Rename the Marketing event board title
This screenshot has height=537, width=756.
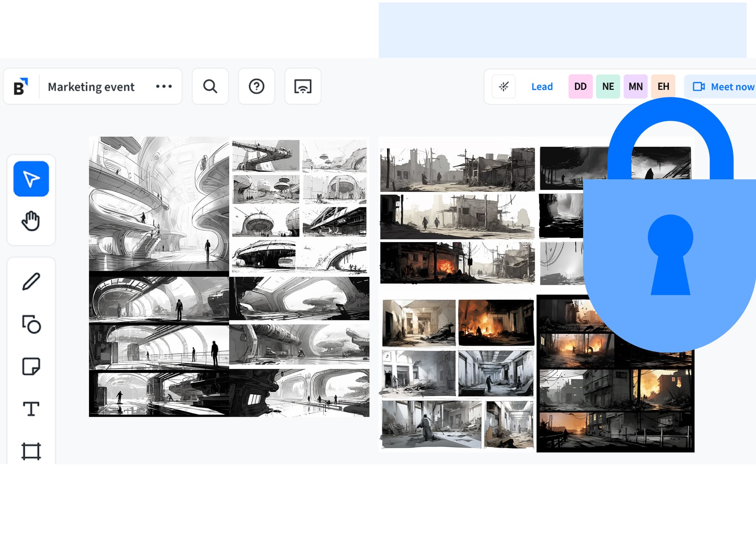pos(91,87)
